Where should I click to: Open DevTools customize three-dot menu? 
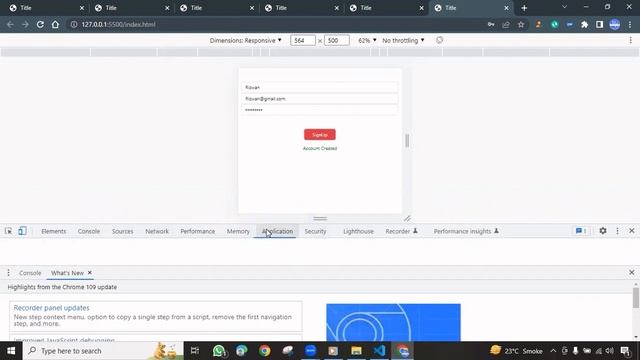click(617, 231)
